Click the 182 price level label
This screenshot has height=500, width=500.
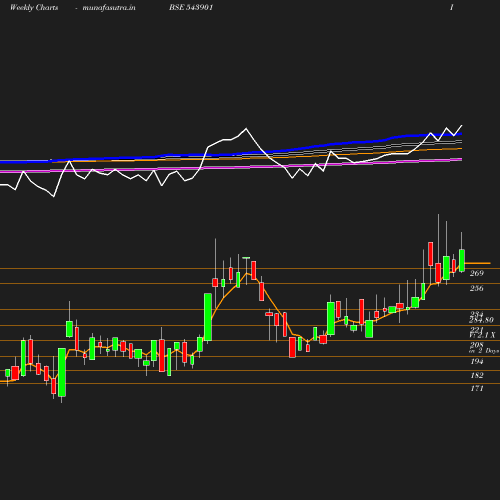coord(477,375)
